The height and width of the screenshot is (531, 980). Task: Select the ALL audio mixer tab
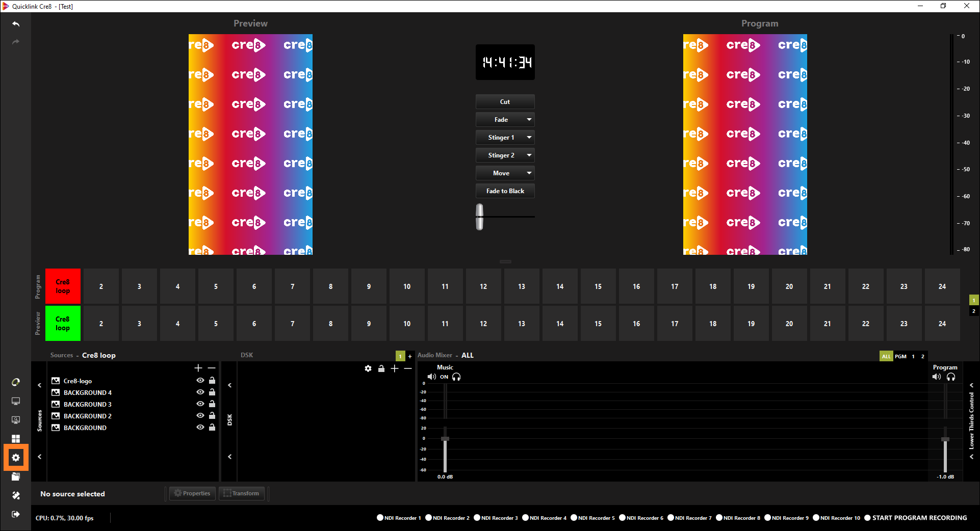click(x=886, y=356)
